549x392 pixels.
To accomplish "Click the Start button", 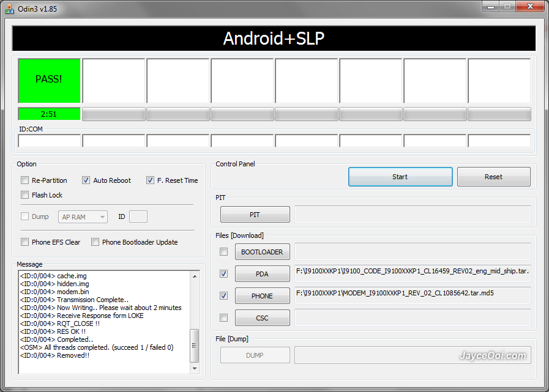I will click(x=400, y=177).
